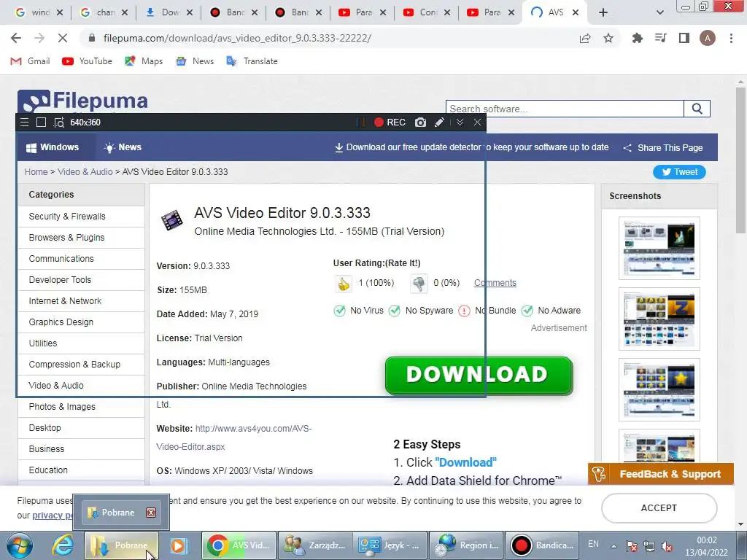Go to the Home breadcrumb link
Viewport: 747px width, 560px height.
point(36,172)
